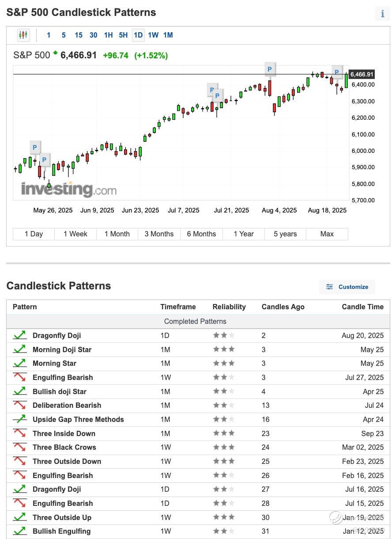Set chart range to 6 Months
Viewport: 392px width, 539px height.
coord(201,234)
